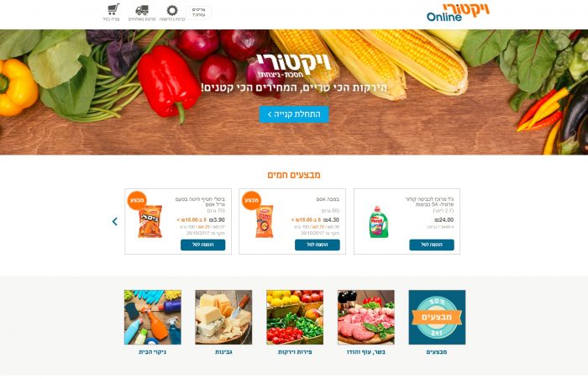The height and width of the screenshot is (379, 588).
Task: Open the gear login/registration icon
Action: (x=172, y=10)
